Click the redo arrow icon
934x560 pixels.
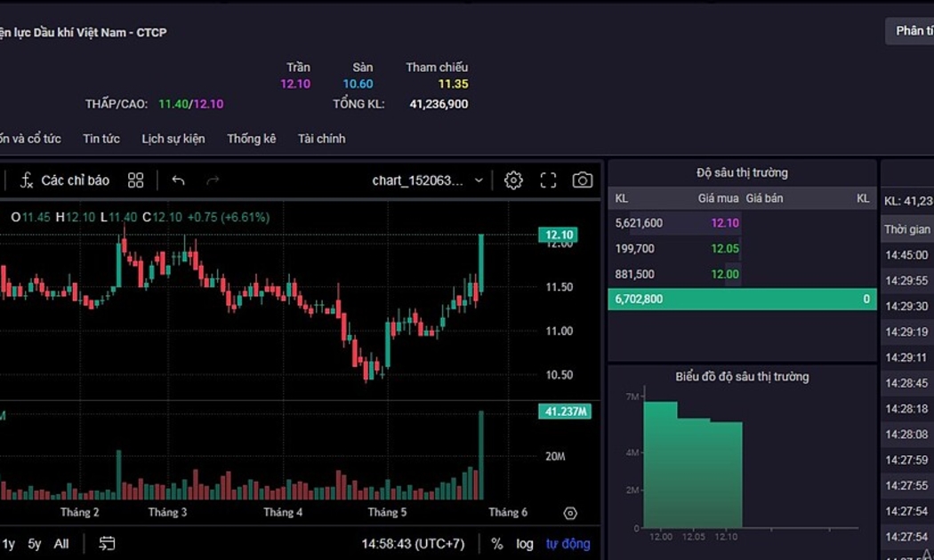point(213,180)
